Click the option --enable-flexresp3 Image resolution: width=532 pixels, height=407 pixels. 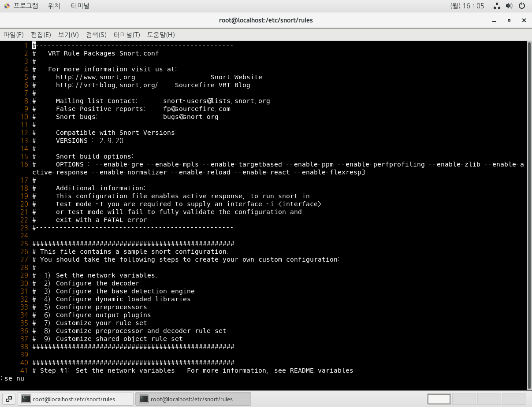click(330, 172)
